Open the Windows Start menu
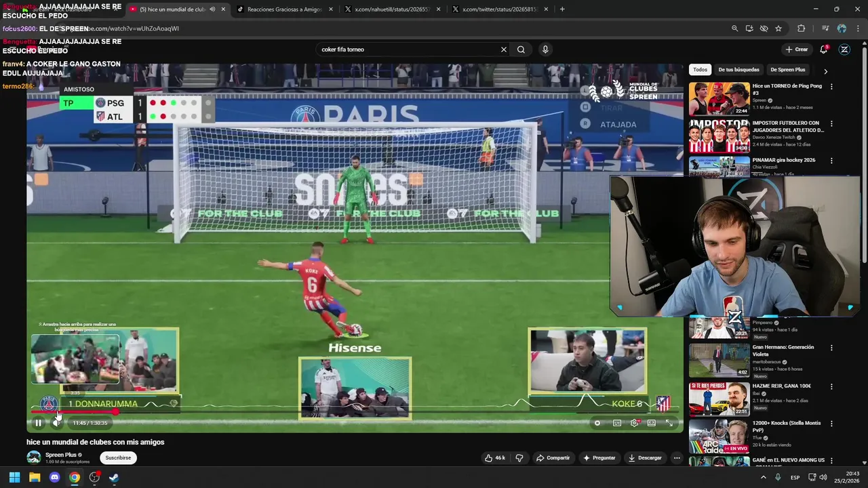 14,477
